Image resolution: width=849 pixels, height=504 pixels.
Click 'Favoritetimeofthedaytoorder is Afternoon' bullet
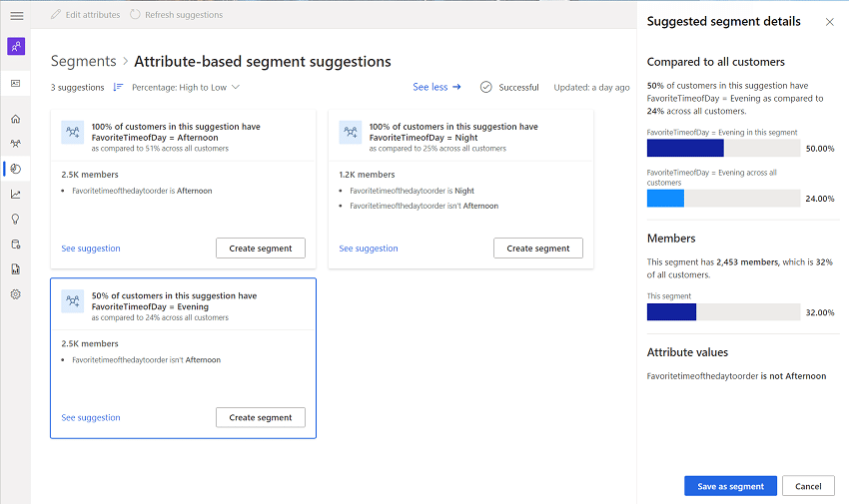[x=142, y=191]
